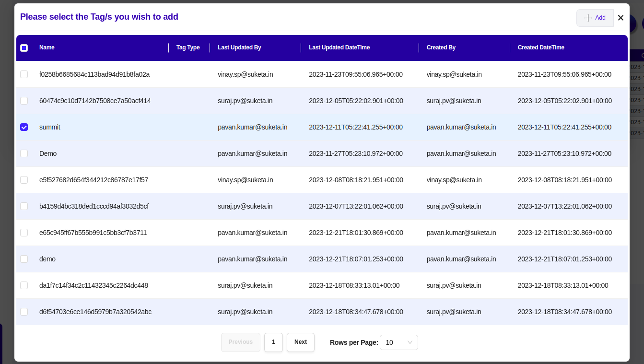Sort by Name column header
The height and width of the screenshot is (364, 644).
(47, 47)
